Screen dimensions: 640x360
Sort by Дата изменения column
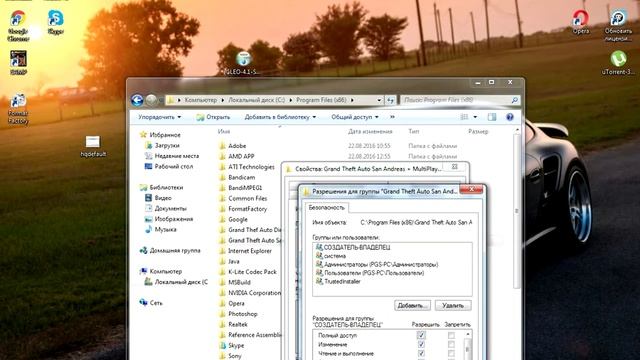(x=370, y=131)
